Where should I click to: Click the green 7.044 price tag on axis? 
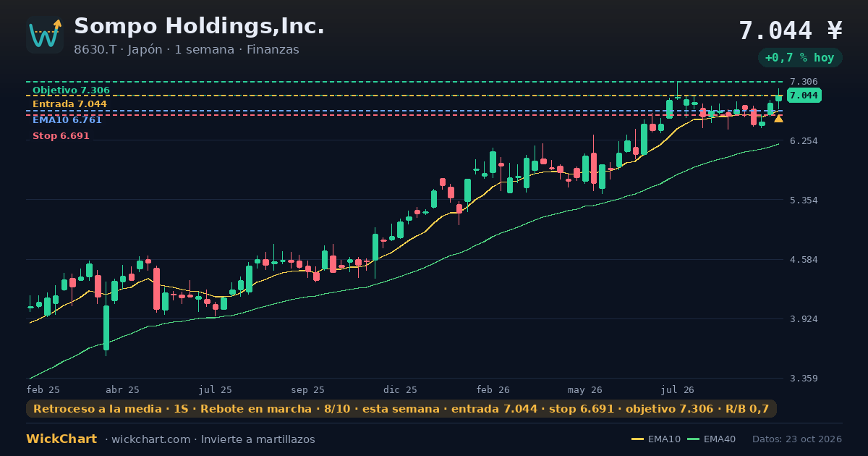click(804, 96)
